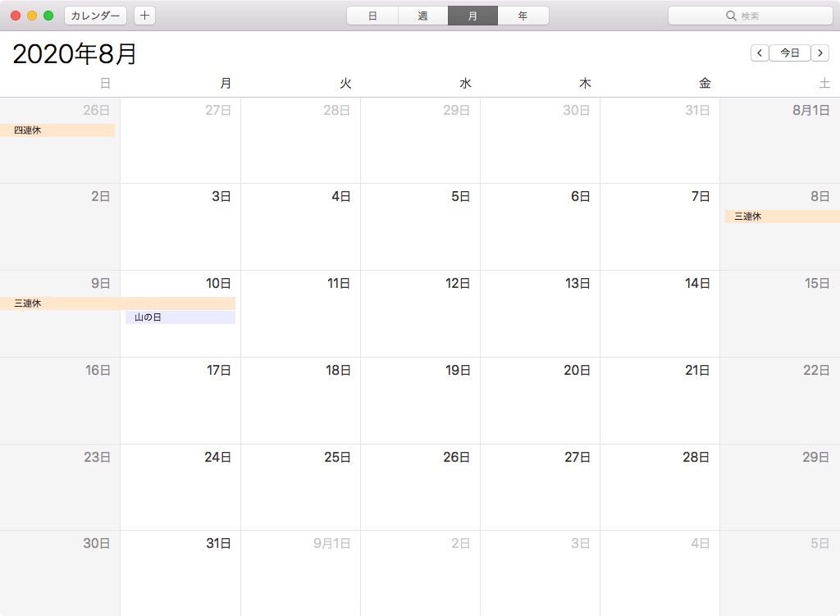Select the 12日 date cell
The height and width of the screenshot is (616, 840).
click(421, 314)
